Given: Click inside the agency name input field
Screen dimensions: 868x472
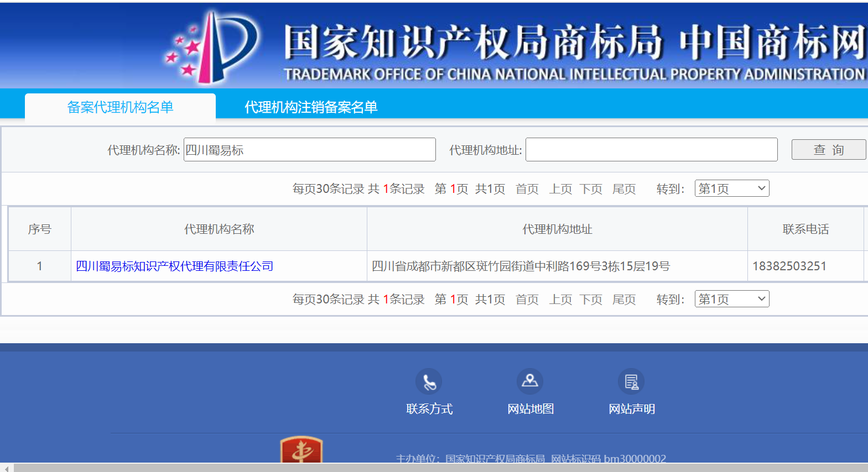Looking at the screenshot, I should coord(309,150).
